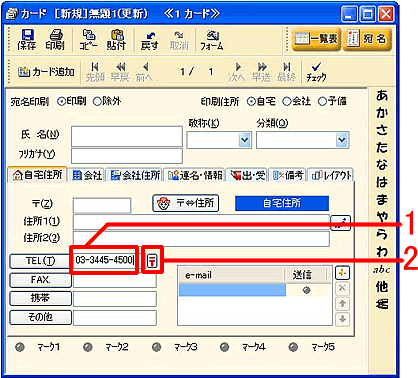Click the 氏名 name input field

[x=127, y=136]
